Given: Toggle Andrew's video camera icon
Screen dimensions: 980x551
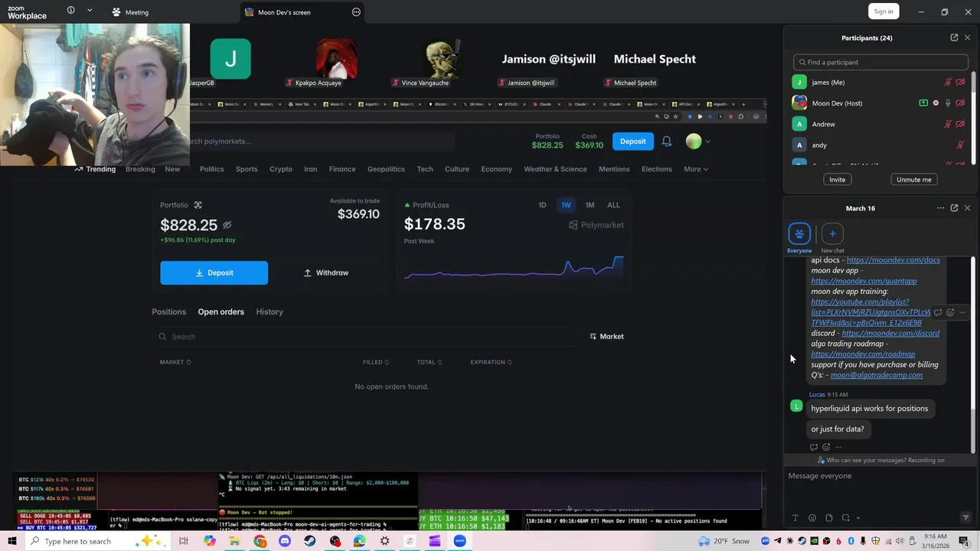Looking at the screenshot, I should point(960,124).
